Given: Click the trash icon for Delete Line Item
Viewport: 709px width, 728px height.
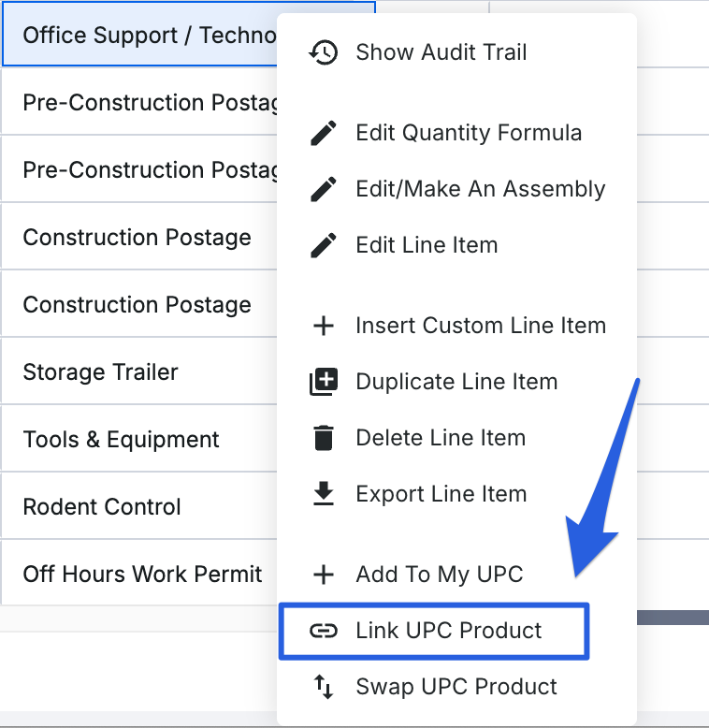Looking at the screenshot, I should pyautogui.click(x=323, y=438).
